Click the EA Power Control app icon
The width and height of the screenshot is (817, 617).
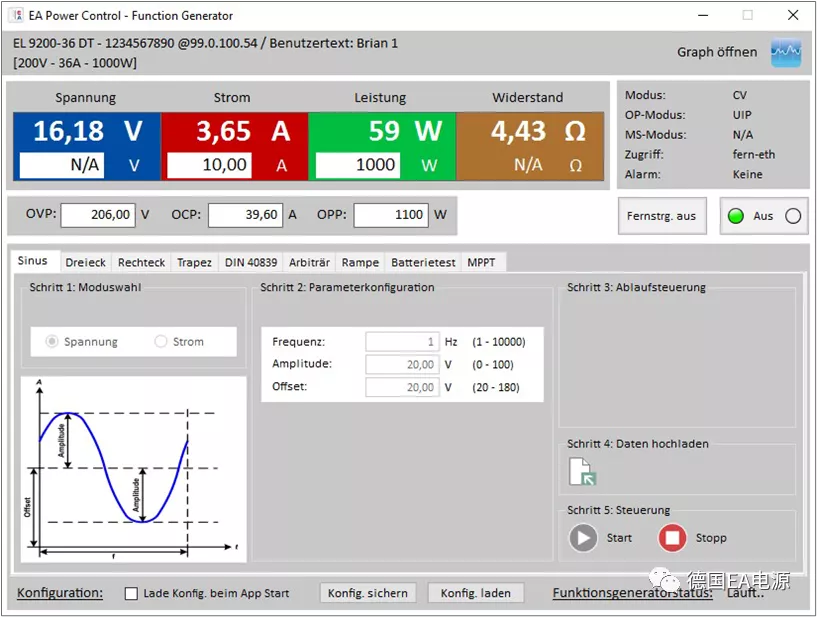[x=16, y=15]
